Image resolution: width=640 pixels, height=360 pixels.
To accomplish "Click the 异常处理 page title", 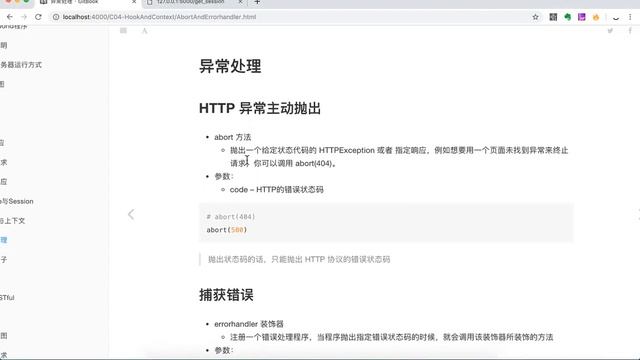I will [x=230, y=66].
